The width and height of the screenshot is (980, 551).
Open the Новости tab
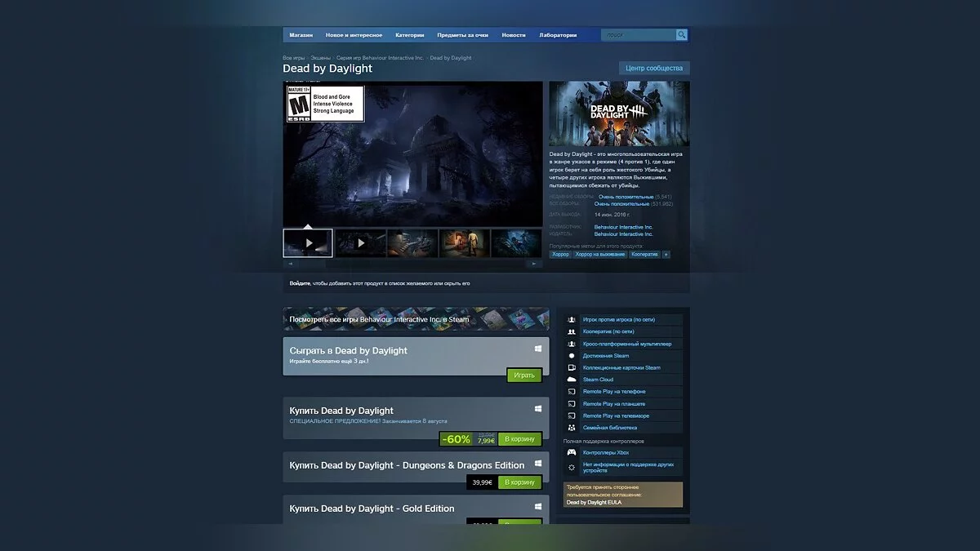[x=514, y=35]
